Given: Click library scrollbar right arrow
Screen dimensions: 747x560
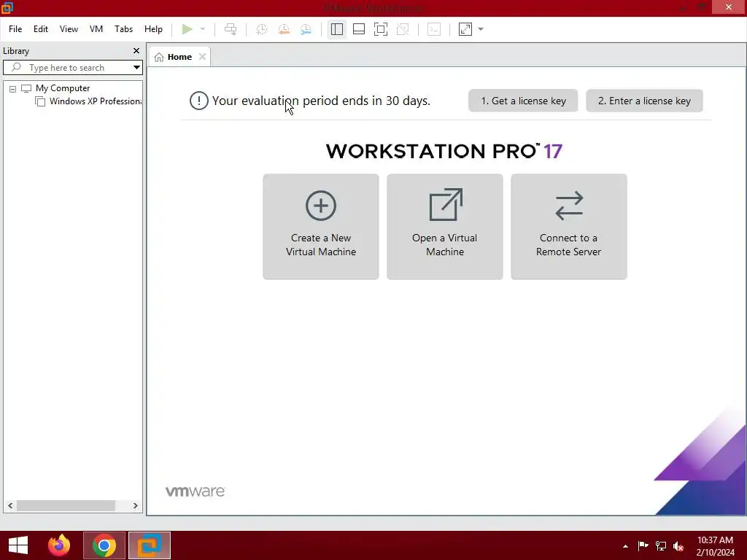Looking at the screenshot, I should tap(135, 506).
